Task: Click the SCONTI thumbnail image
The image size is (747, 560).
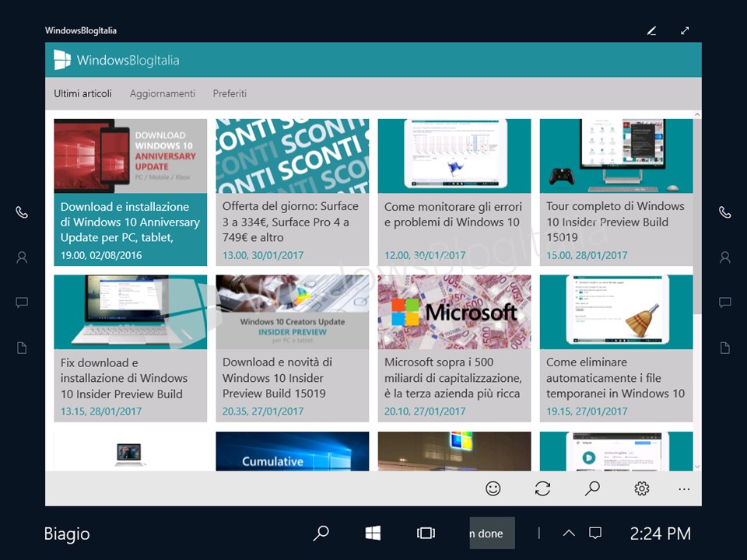Action: tap(293, 156)
